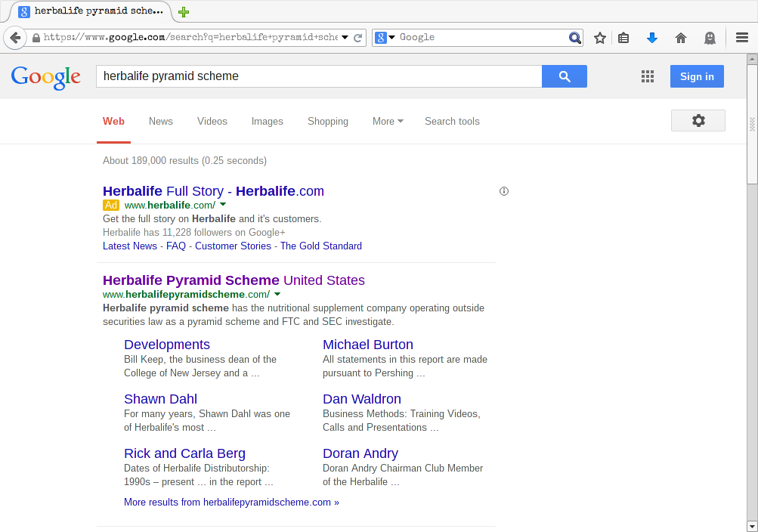Open Herbalife Pyramid Scheme United States result
Screen dimensions: 758x532
coord(234,280)
